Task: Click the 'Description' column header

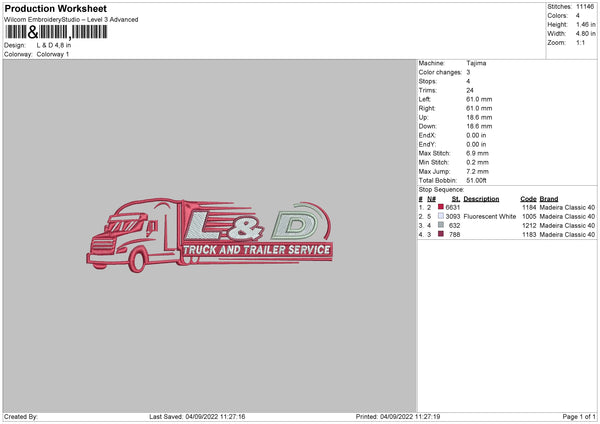Action: 481,199
